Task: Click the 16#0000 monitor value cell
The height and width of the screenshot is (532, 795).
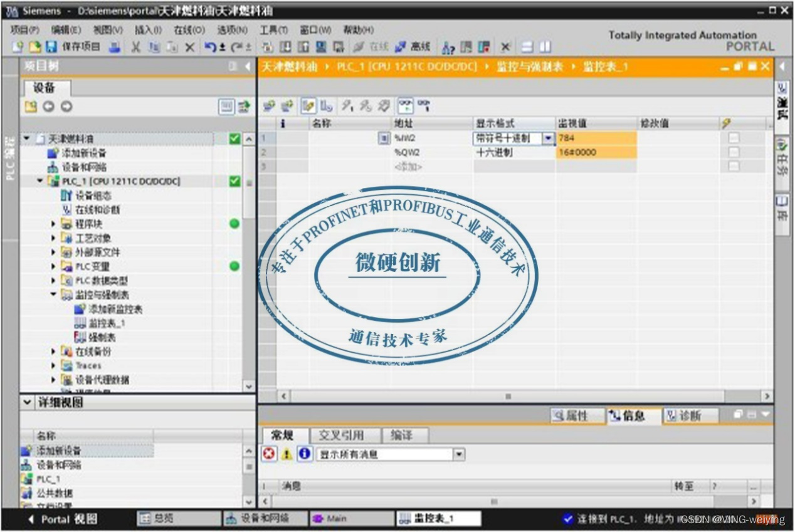Action: (x=596, y=152)
